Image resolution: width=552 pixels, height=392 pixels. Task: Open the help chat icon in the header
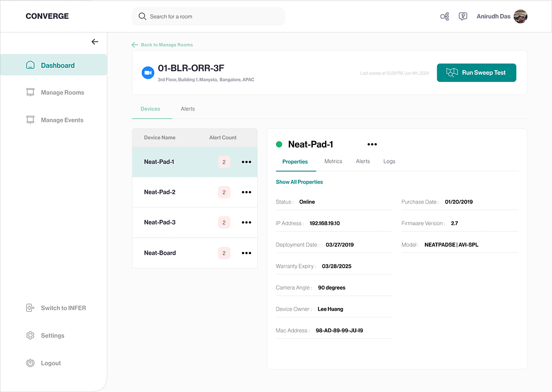click(x=463, y=16)
